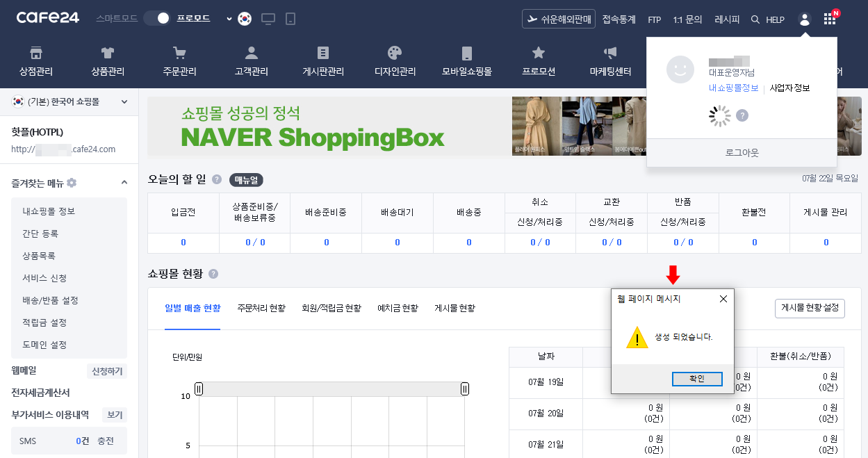This screenshot has width=868, height=458.
Task: Click the 게시물 관리 count value
Action: pos(826,243)
